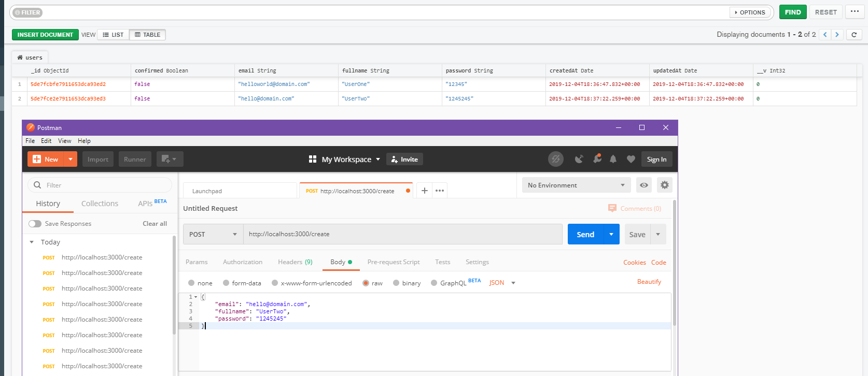
Task: Expand the OPTIONS toggle in Compass filter bar
Action: pyautogui.click(x=750, y=12)
